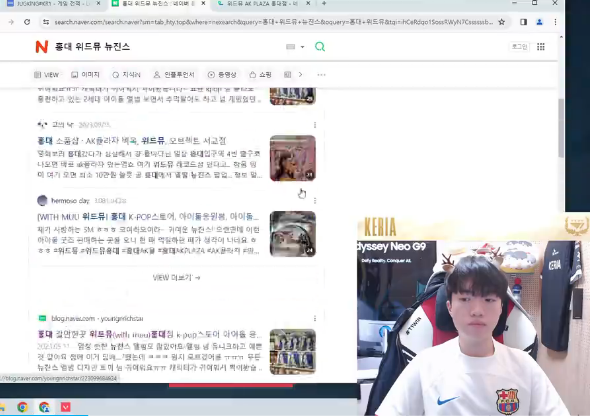Screen dimensions: 590x417
Task: Open the 홍대 소품샵 AK플라자 post title
Action: tap(132, 141)
